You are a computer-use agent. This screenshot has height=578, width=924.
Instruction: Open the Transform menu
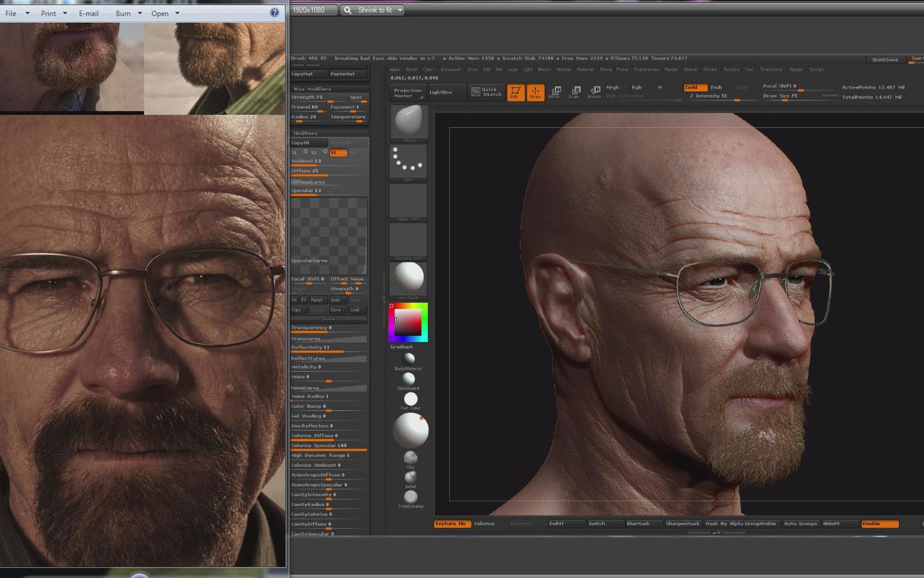(771, 69)
